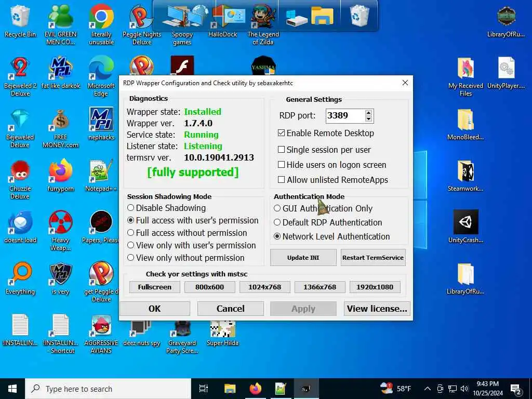Viewport: 532px width, 399px height.
Task: Test mstsc at 1920x1080
Action: (375, 287)
